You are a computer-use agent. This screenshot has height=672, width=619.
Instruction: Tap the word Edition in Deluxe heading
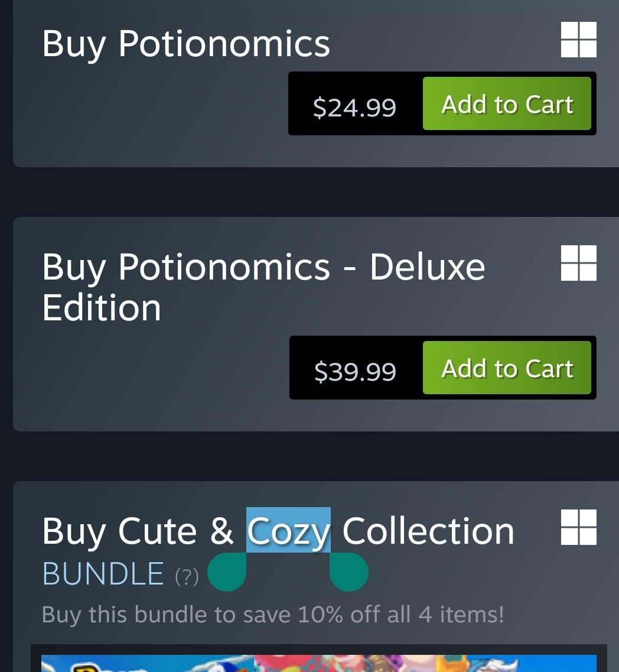tap(102, 307)
